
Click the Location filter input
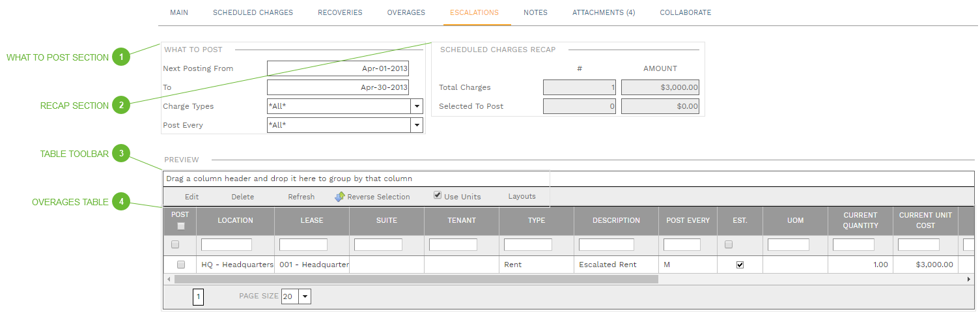(227, 245)
